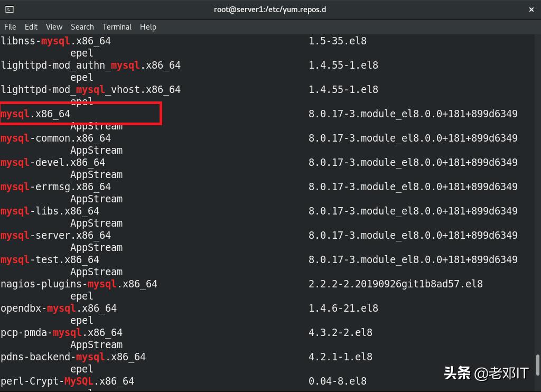This screenshot has height=392, width=541.
Task: Open the View menu
Action: point(54,27)
